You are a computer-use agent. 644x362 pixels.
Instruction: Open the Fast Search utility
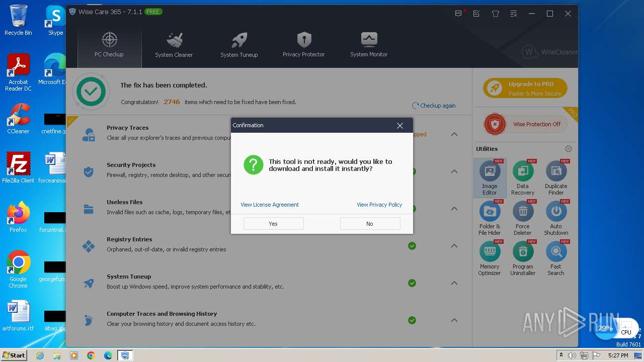(x=556, y=258)
